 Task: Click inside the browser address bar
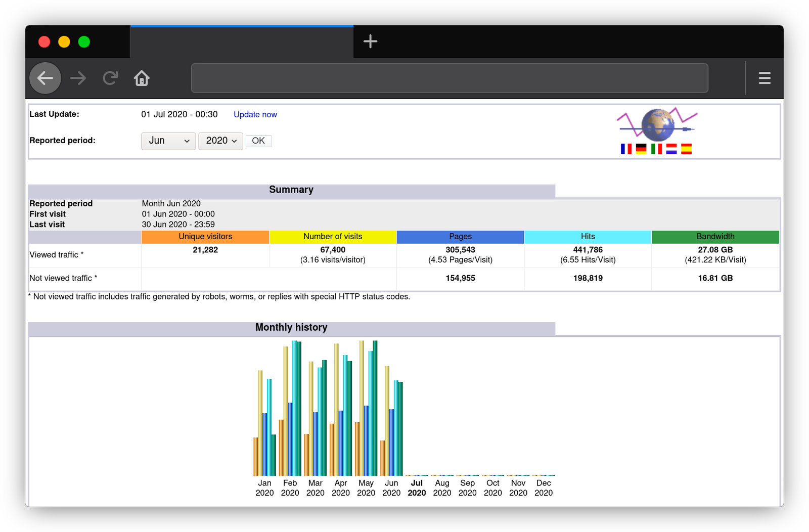point(449,78)
